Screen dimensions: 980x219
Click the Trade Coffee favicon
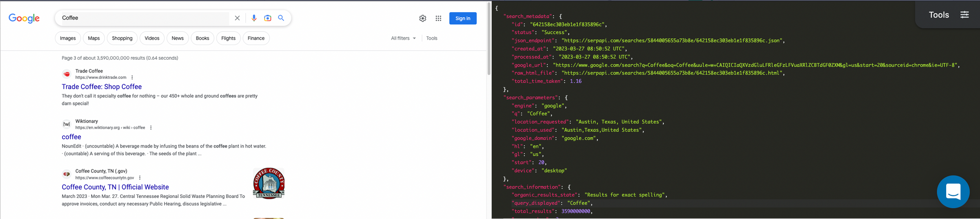point(67,74)
